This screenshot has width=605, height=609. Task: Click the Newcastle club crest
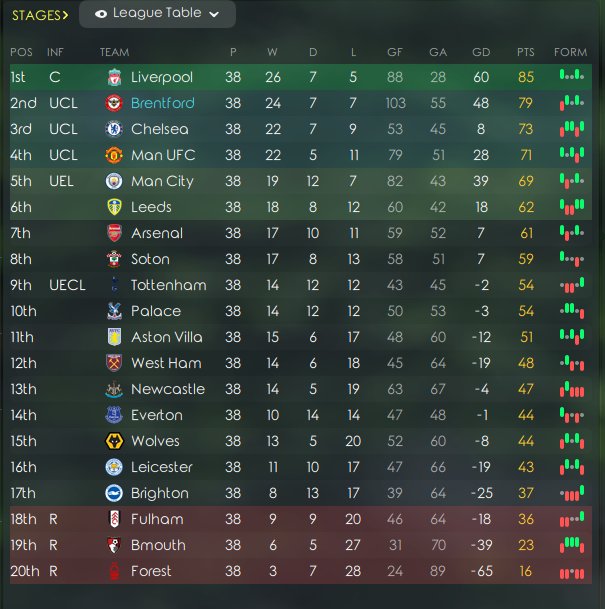click(x=114, y=389)
